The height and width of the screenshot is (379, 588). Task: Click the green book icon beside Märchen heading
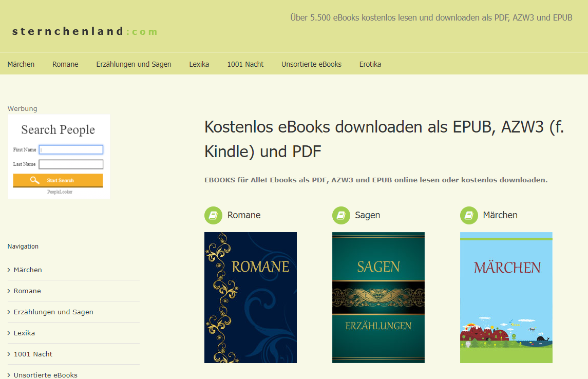pos(469,216)
